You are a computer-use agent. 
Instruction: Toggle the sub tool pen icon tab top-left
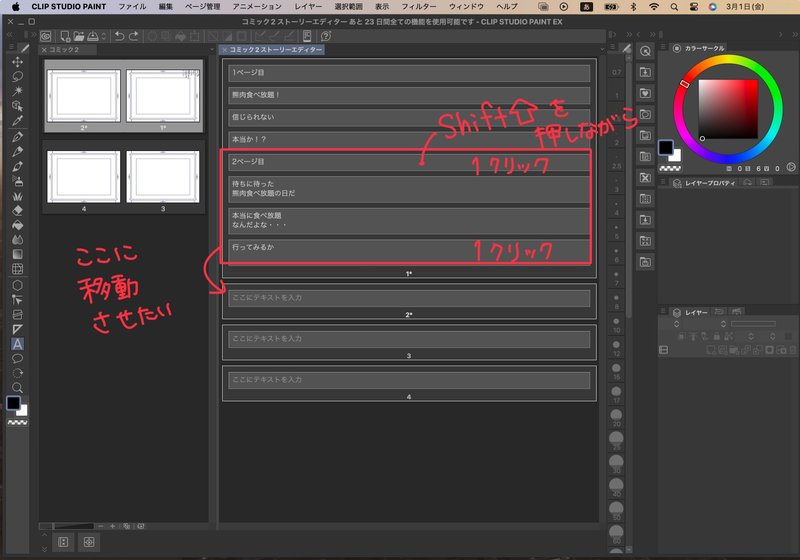click(24, 48)
